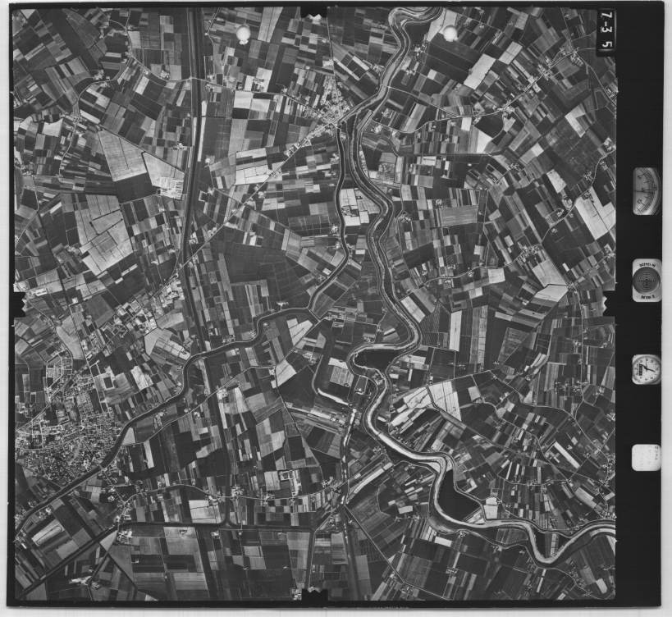Click the top center fiducial notch
This screenshot has height=617, width=672.
[313, 11]
